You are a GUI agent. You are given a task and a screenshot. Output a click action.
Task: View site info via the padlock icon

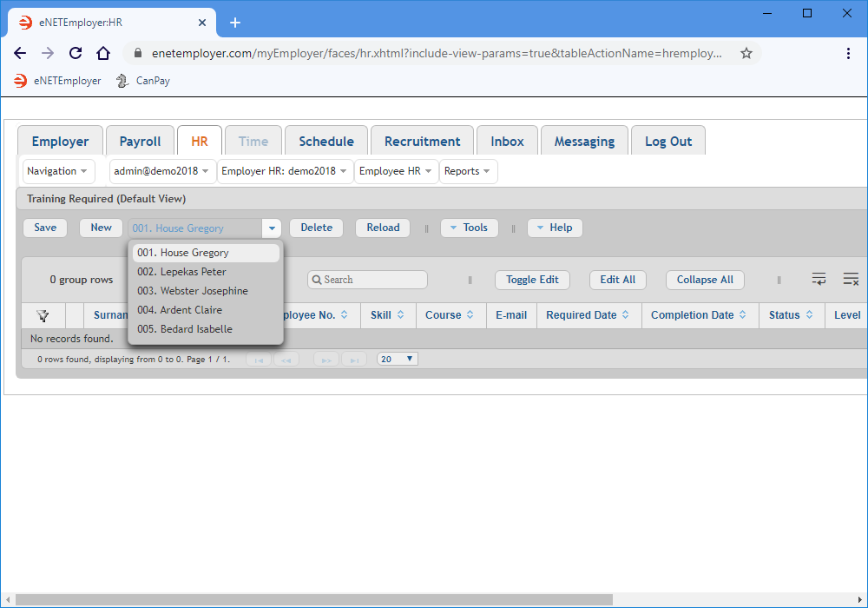[x=138, y=53]
